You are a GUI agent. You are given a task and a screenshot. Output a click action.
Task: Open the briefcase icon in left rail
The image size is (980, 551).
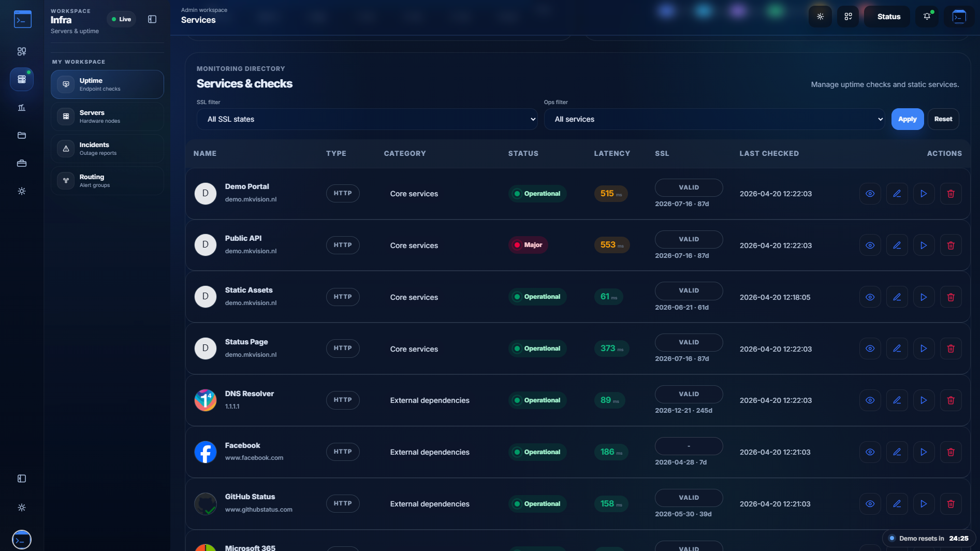[x=22, y=163]
